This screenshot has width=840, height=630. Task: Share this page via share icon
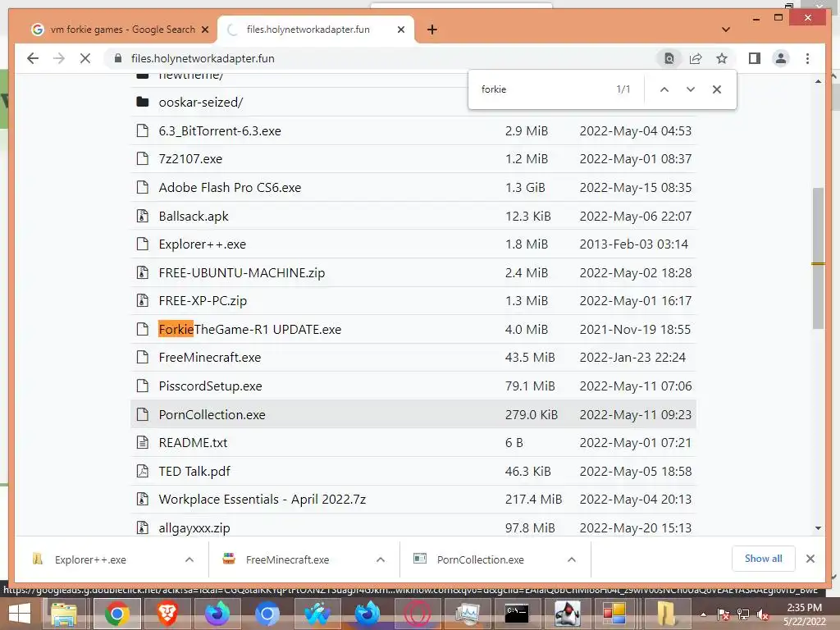click(696, 58)
